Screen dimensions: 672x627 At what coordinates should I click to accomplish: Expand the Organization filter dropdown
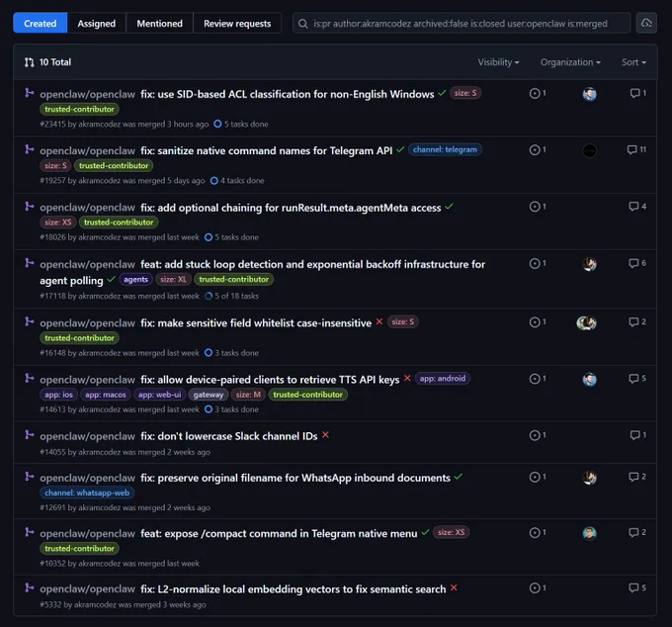point(570,62)
